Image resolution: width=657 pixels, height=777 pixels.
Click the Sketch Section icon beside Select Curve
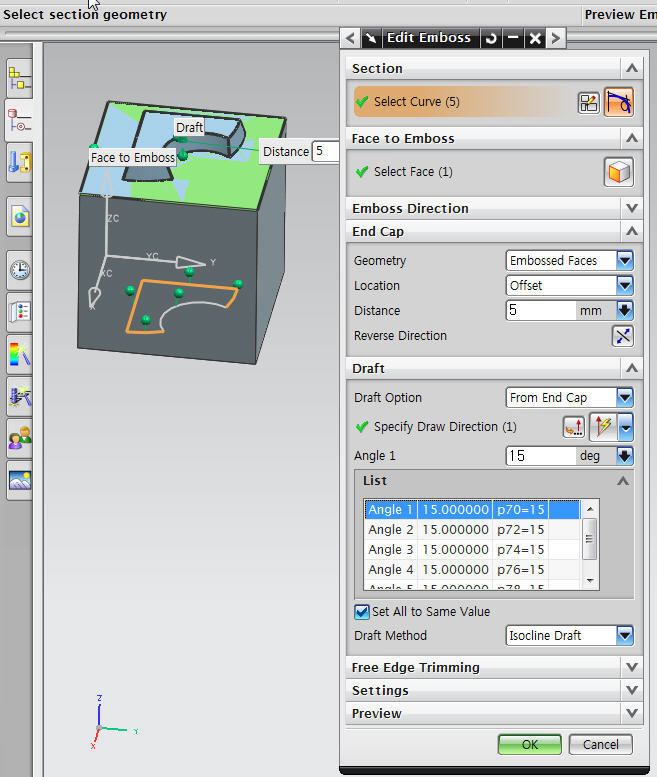(589, 102)
